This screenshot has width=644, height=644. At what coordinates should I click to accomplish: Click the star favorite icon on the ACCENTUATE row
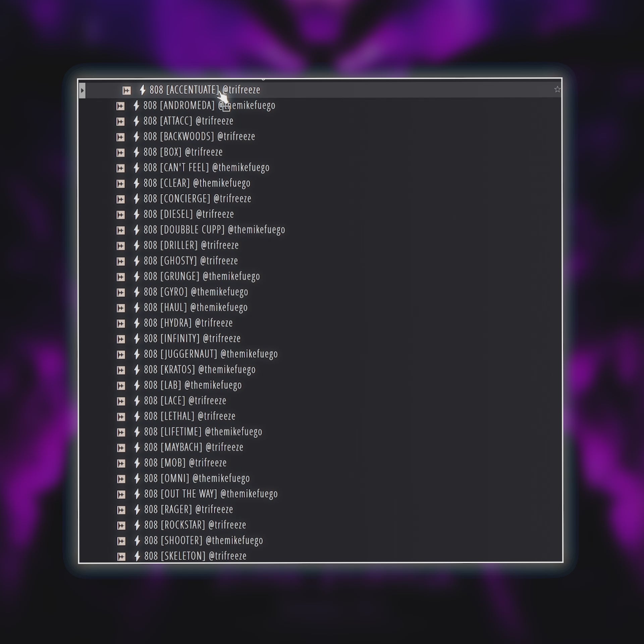pos(557,90)
